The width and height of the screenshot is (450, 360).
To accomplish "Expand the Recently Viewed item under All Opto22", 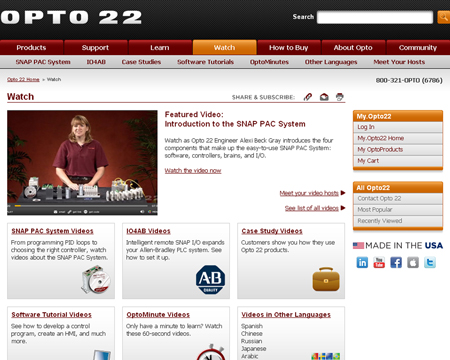I will coord(398,221).
